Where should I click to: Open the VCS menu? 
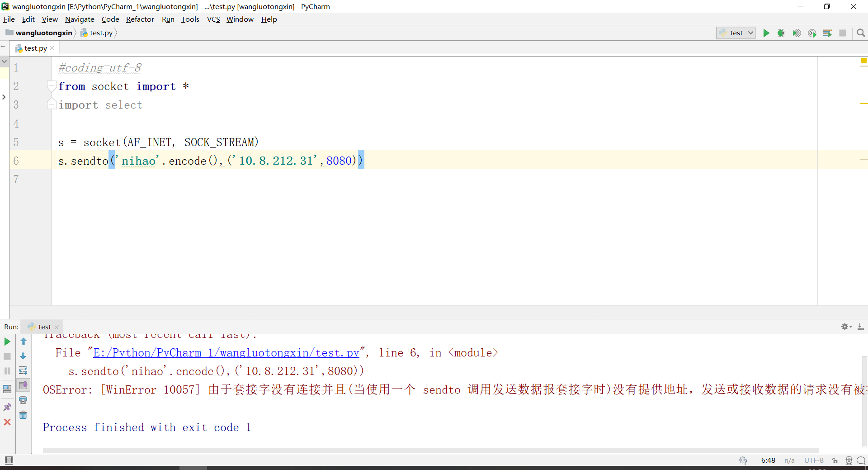coord(213,19)
